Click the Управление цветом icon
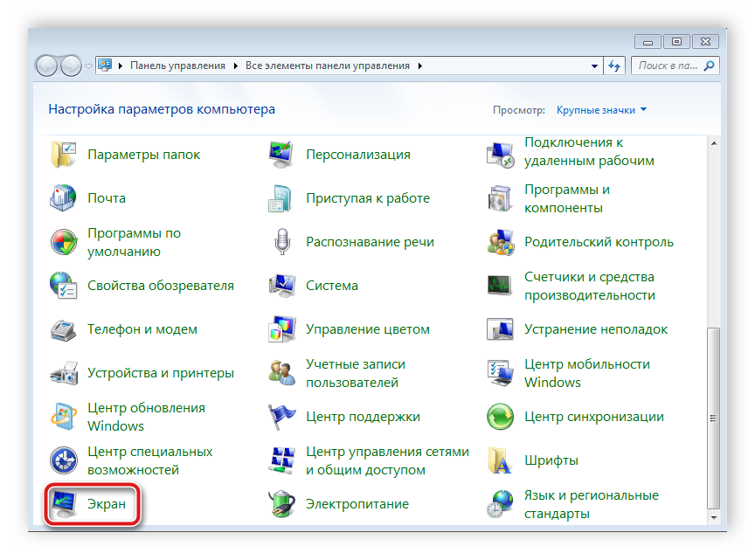755x560 pixels. click(x=282, y=329)
